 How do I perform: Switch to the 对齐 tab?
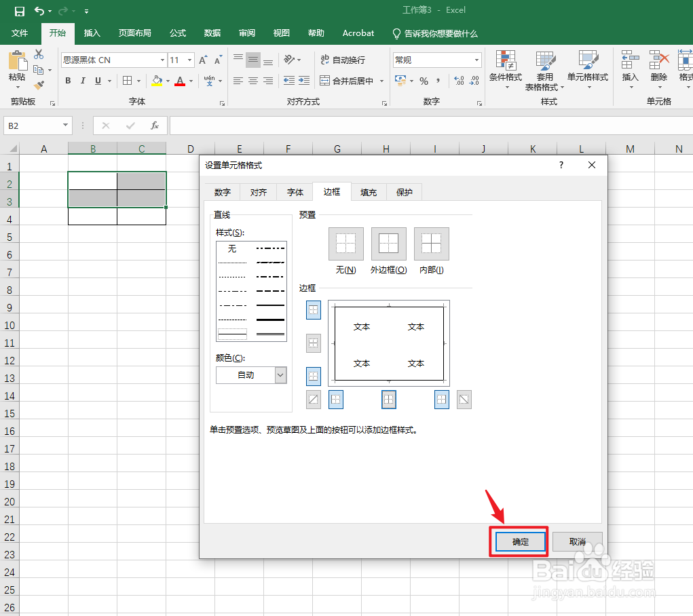pos(259,193)
